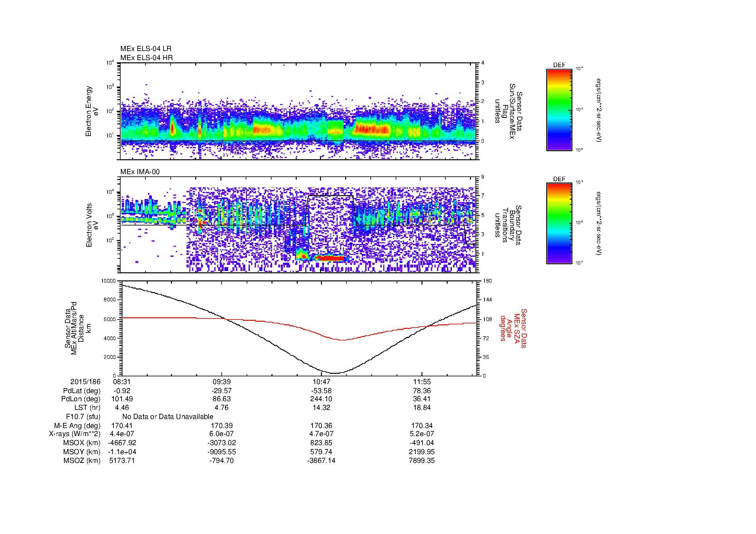Click the 'MEx Alt/Mars/Pd Distance km' axis label
The height and width of the screenshot is (534, 756).
point(78,328)
